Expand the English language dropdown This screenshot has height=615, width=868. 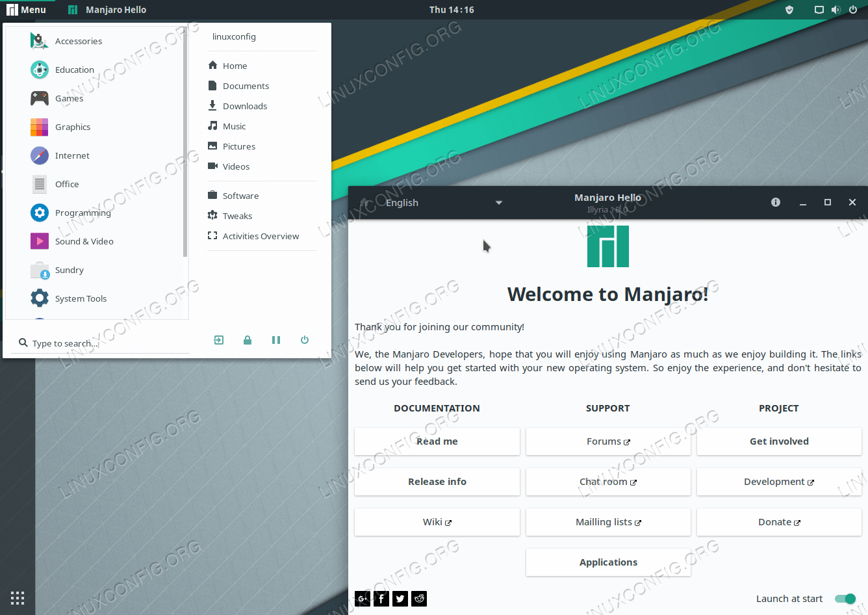point(444,203)
